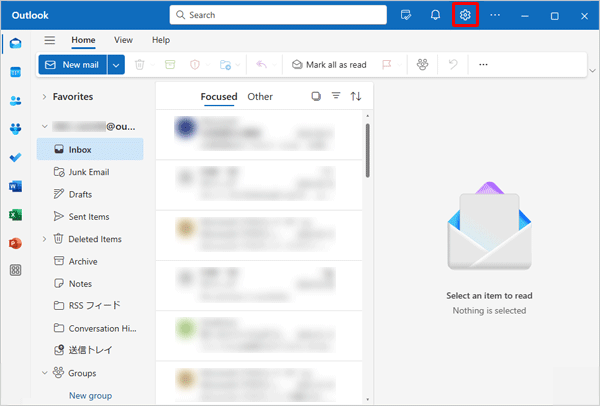Open More apps grid icon

pyautogui.click(x=15, y=271)
